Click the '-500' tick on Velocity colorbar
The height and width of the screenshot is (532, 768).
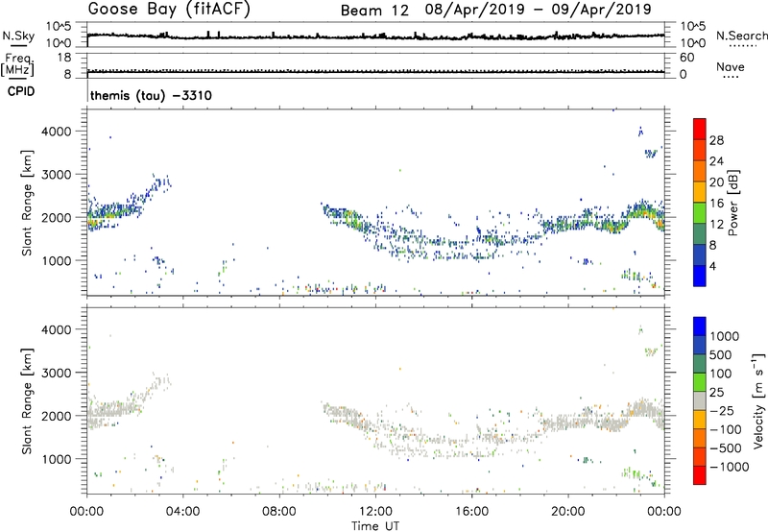point(726,447)
